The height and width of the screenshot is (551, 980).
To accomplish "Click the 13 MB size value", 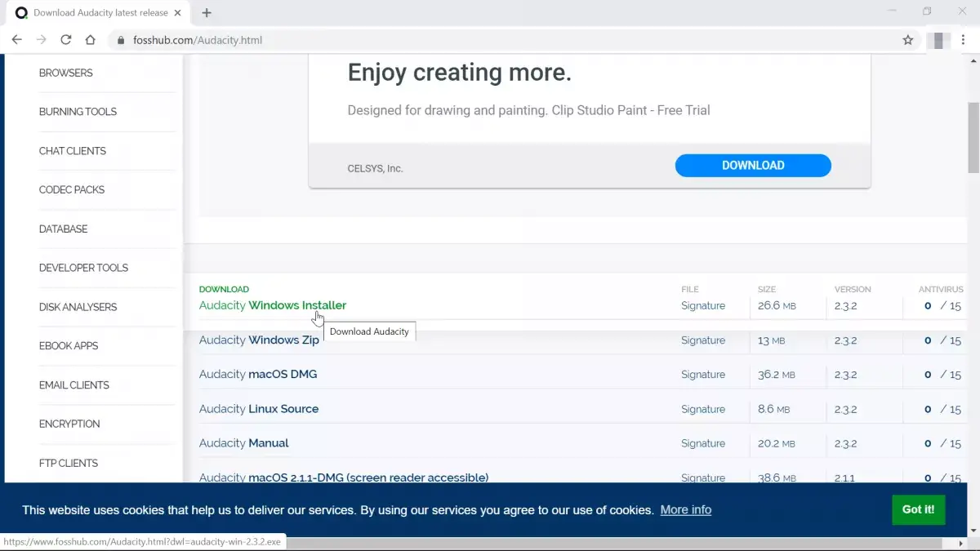I will (x=772, y=340).
